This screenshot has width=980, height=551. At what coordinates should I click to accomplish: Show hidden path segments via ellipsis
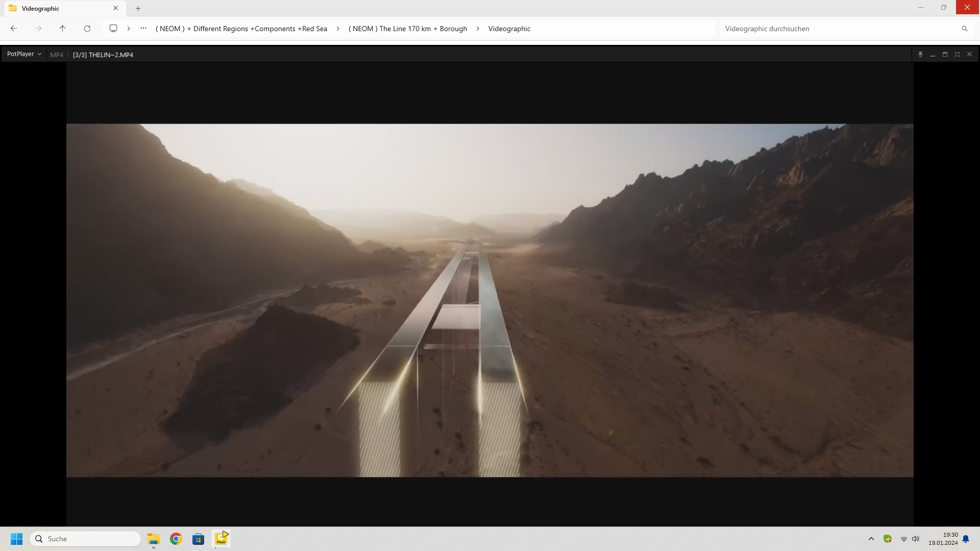143,29
